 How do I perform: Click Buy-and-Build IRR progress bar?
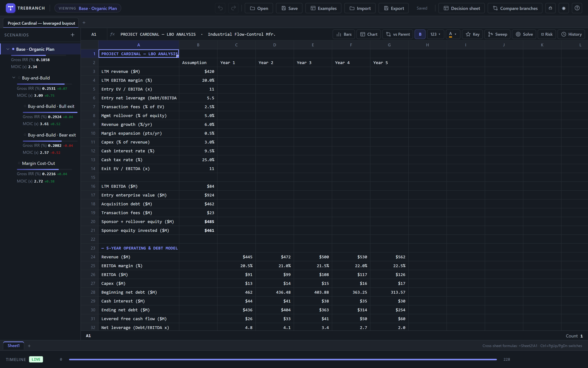44,84
